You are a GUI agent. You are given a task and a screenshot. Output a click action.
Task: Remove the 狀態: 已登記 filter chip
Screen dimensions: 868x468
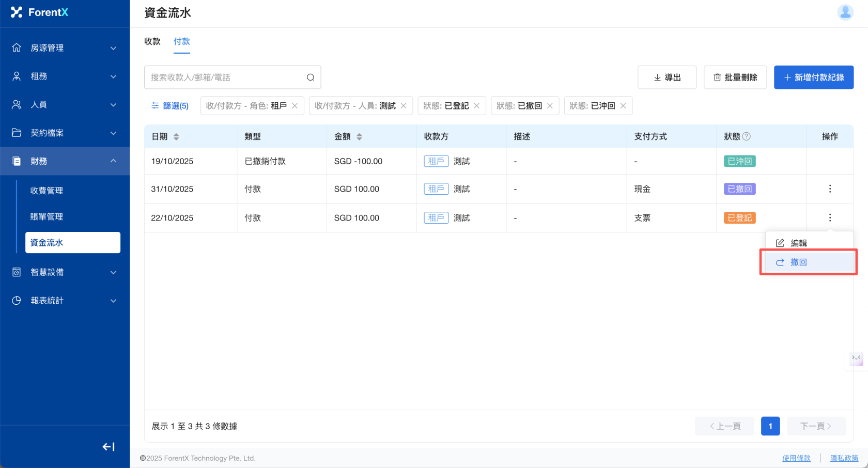pos(477,106)
